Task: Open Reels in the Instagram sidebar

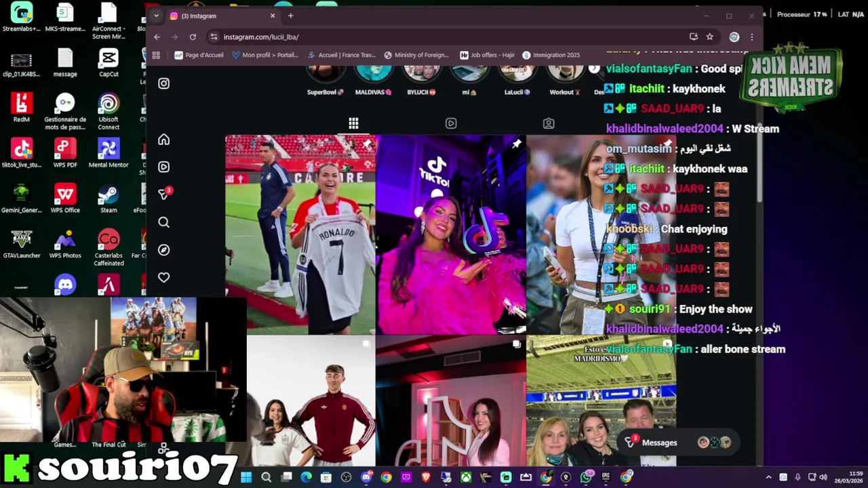Action: tap(163, 167)
